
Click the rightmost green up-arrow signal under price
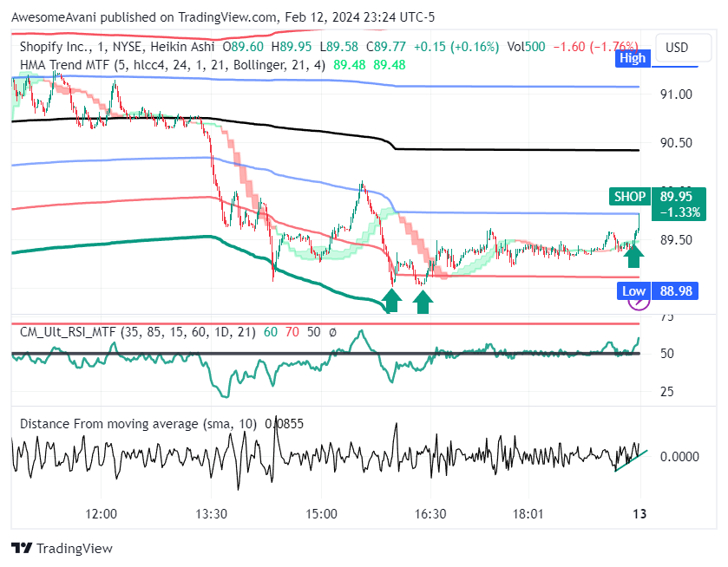633,257
